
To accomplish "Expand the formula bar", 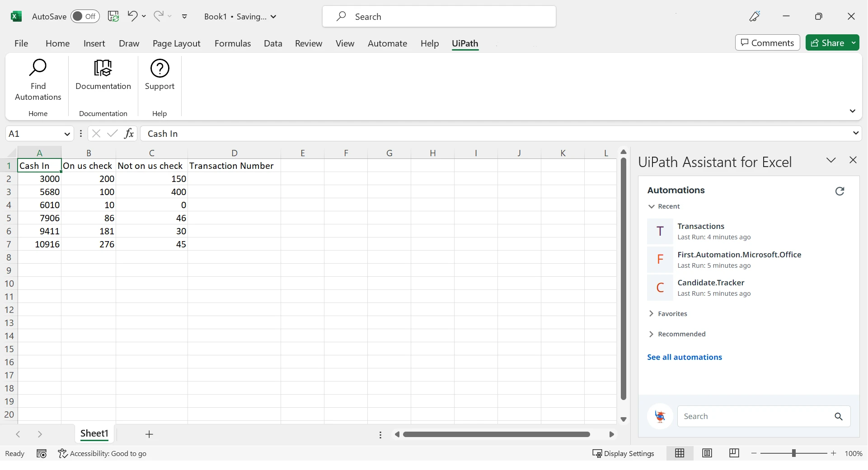I will (855, 133).
